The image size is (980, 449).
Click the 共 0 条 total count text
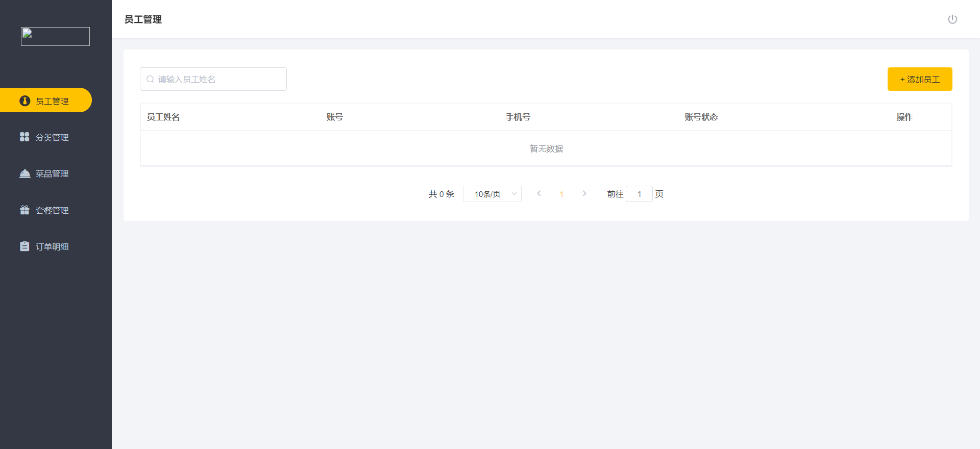442,194
